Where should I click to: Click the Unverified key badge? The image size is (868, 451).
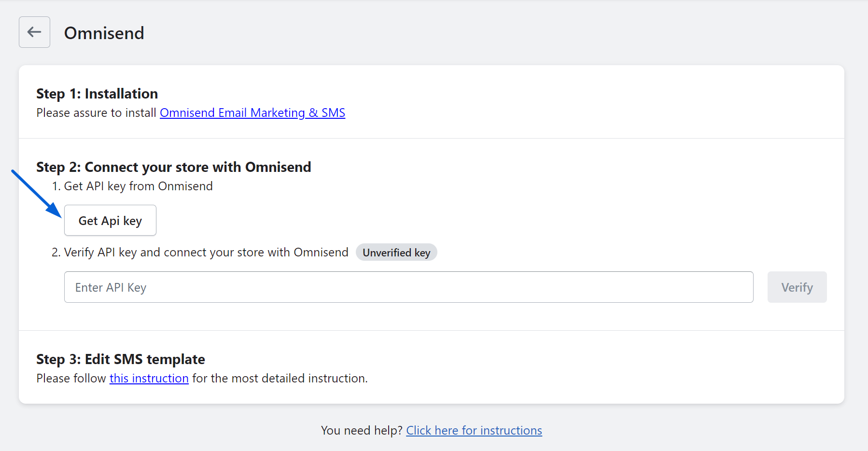[396, 253]
